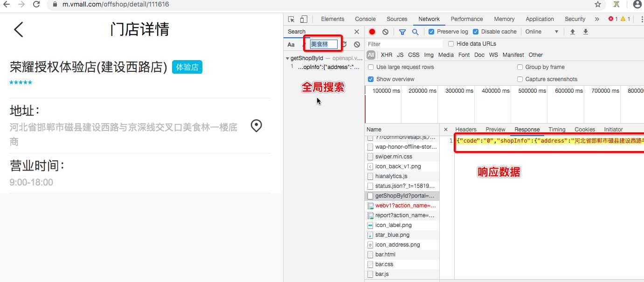Open the Application tab
Screen dimensions: 644x282
[540, 19]
